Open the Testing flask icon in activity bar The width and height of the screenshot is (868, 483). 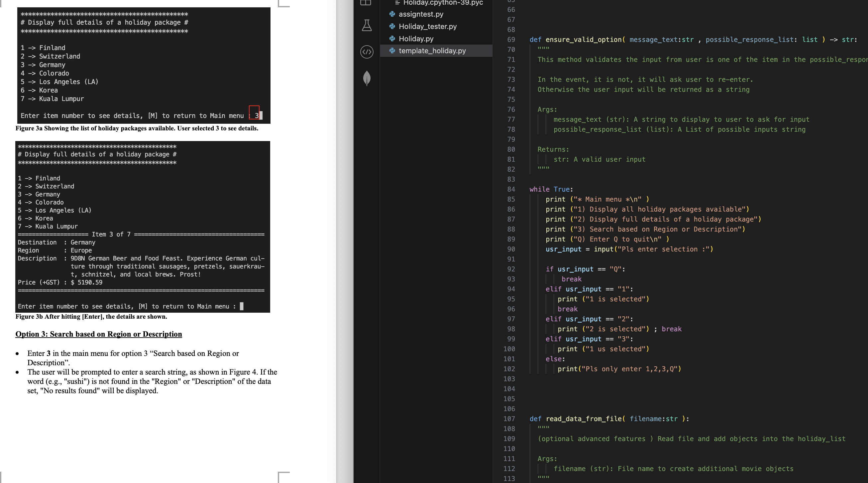click(367, 26)
